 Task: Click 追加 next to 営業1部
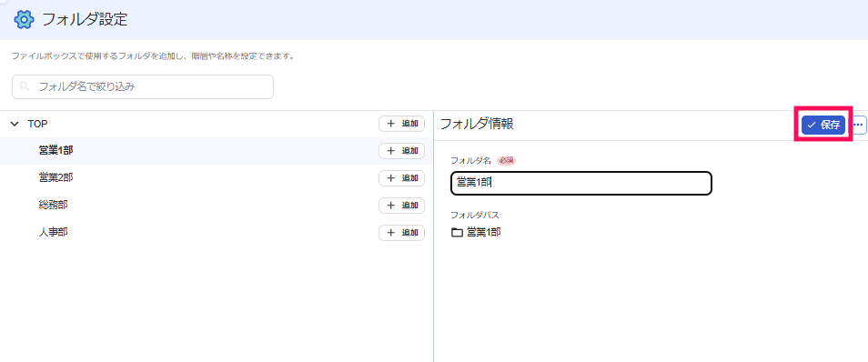(401, 151)
